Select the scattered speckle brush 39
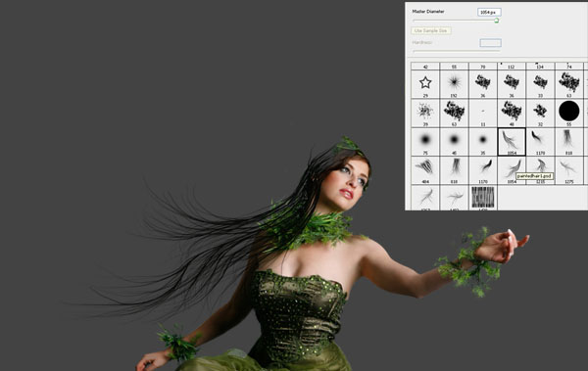The height and width of the screenshot is (371, 588). pos(425,114)
